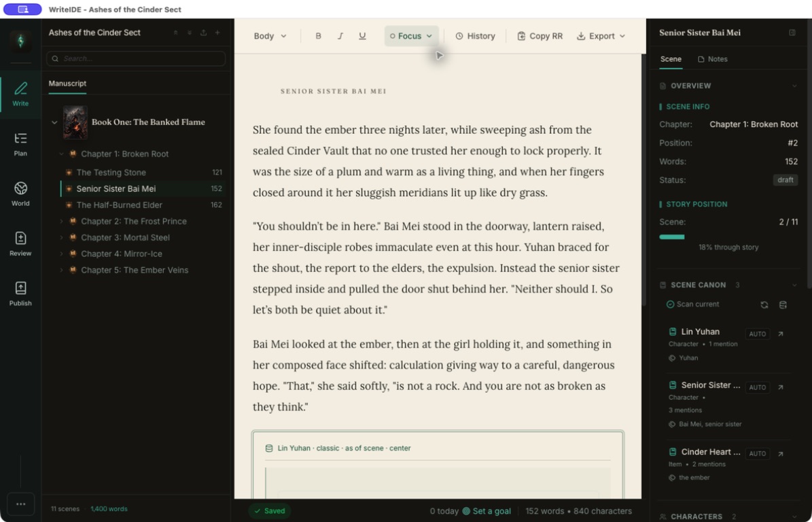
Task: Click the purple screen-share pill icon
Action: (x=22, y=10)
